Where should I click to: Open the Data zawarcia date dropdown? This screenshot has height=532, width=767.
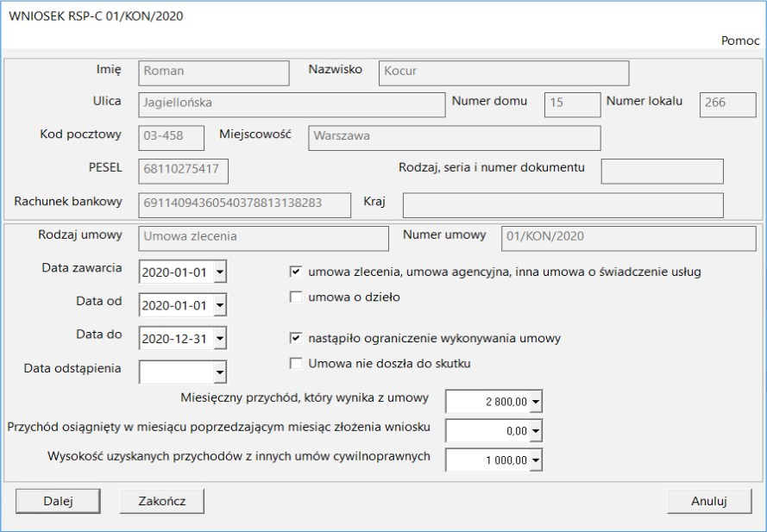(x=219, y=273)
